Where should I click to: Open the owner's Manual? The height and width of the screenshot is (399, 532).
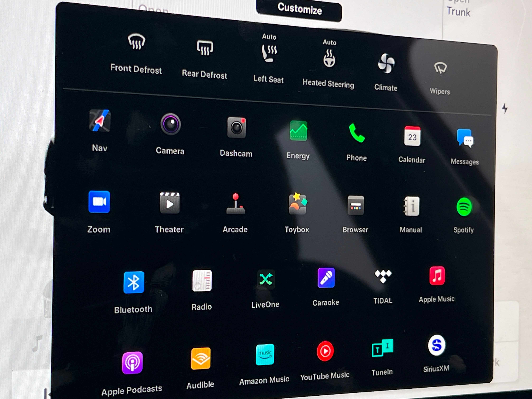click(412, 206)
